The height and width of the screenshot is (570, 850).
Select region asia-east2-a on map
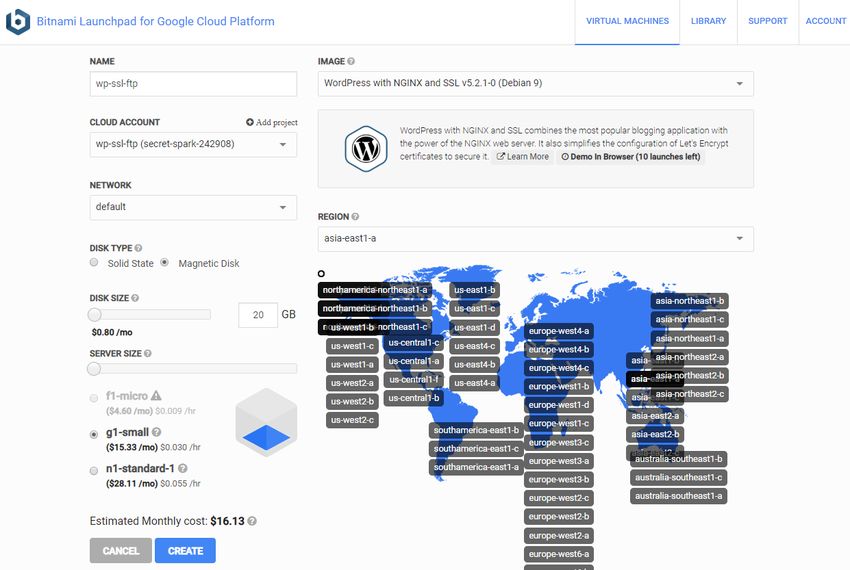coord(655,416)
